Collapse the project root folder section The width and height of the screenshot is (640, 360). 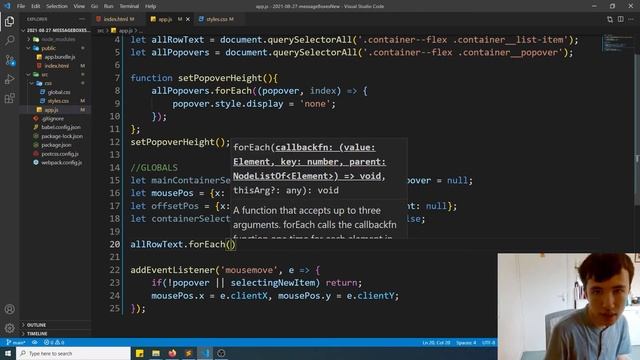tap(55, 30)
